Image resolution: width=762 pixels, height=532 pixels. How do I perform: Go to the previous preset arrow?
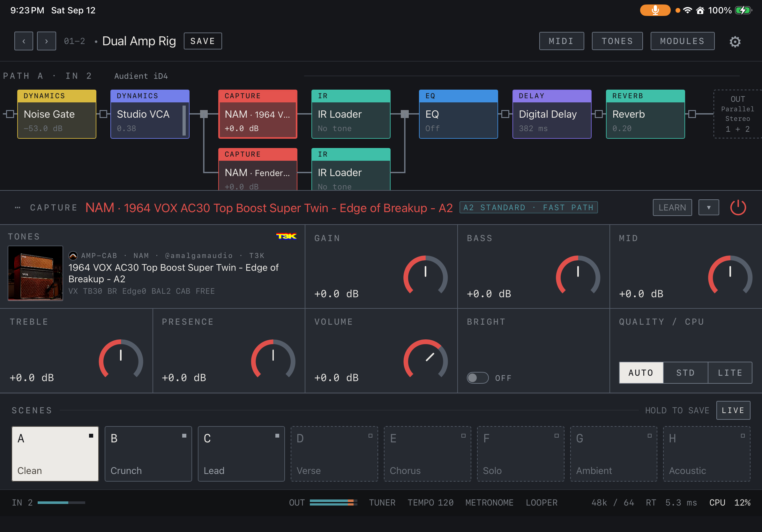[x=24, y=41]
